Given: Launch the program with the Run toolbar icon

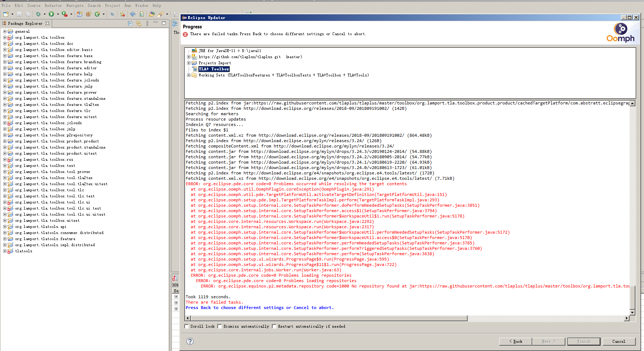Looking at the screenshot, I should (x=51, y=14).
